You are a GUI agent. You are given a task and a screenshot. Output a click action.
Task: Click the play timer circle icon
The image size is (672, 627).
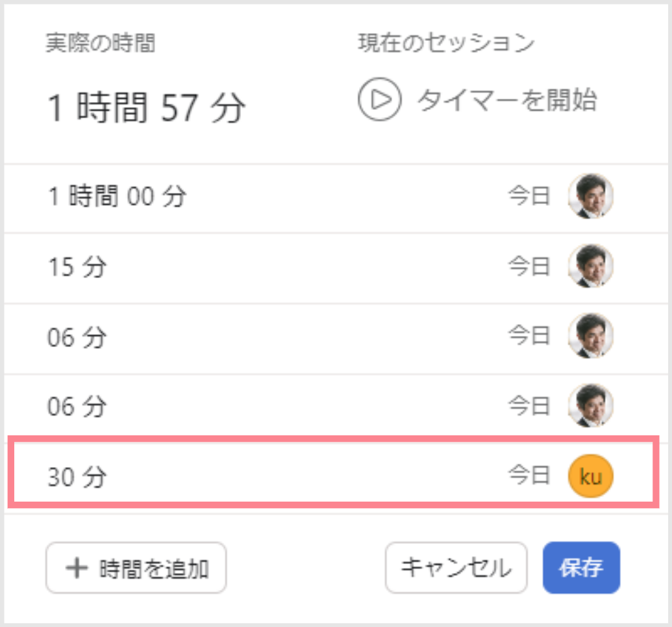(x=380, y=99)
